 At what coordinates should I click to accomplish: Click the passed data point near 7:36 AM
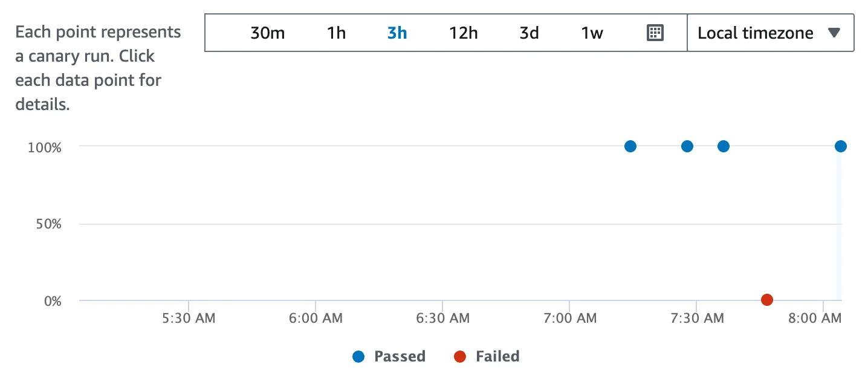coord(722,145)
